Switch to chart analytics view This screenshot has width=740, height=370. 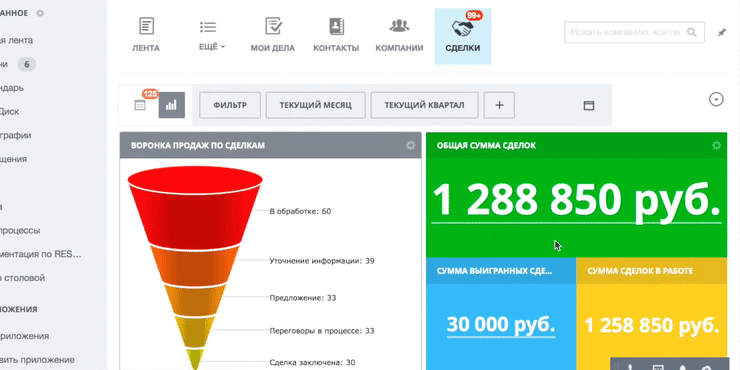click(172, 105)
